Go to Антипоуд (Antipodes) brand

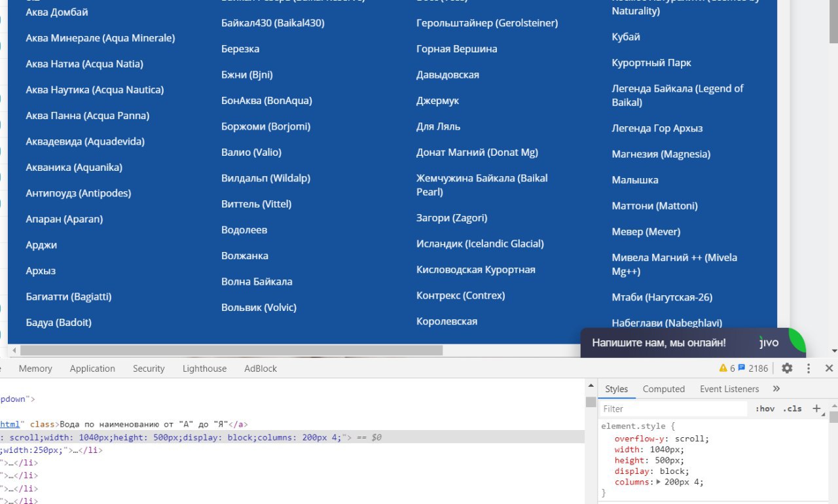coord(79,193)
